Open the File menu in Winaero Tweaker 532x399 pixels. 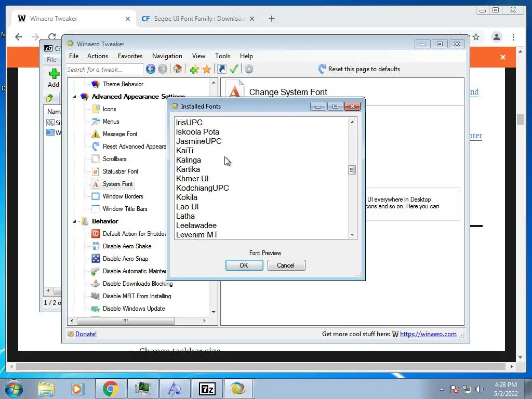[x=74, y=56]
